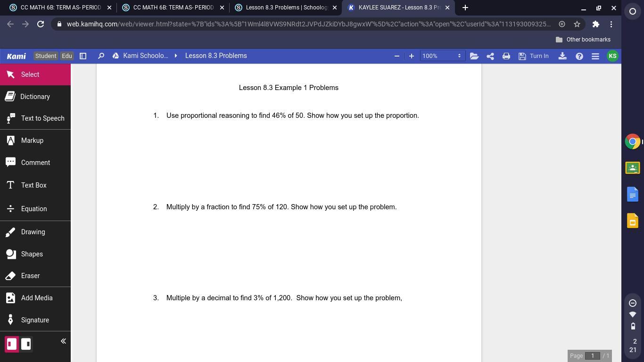Open the Kami hamburger menu
Viewport: 644px width, 362px height.
[595, 56]
